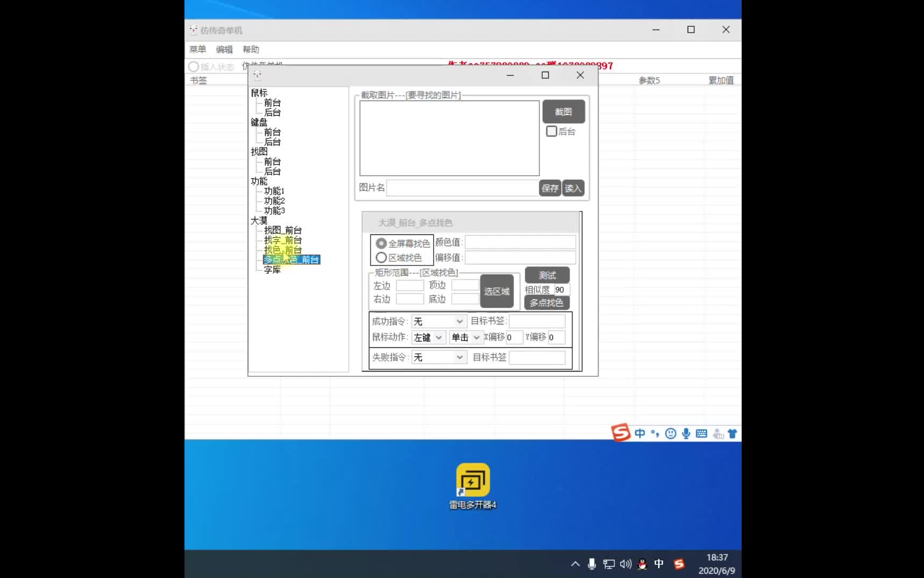The image size is (924, 578).
Task: Click the 多点找色 button
Action: [546, 302]
